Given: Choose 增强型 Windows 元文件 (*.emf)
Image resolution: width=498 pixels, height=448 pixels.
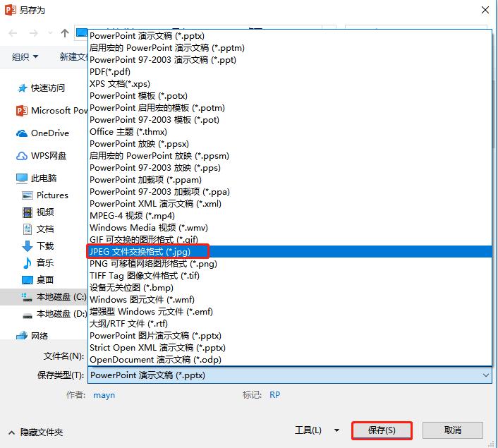Looking at the screenshot, I should (290, 312).
